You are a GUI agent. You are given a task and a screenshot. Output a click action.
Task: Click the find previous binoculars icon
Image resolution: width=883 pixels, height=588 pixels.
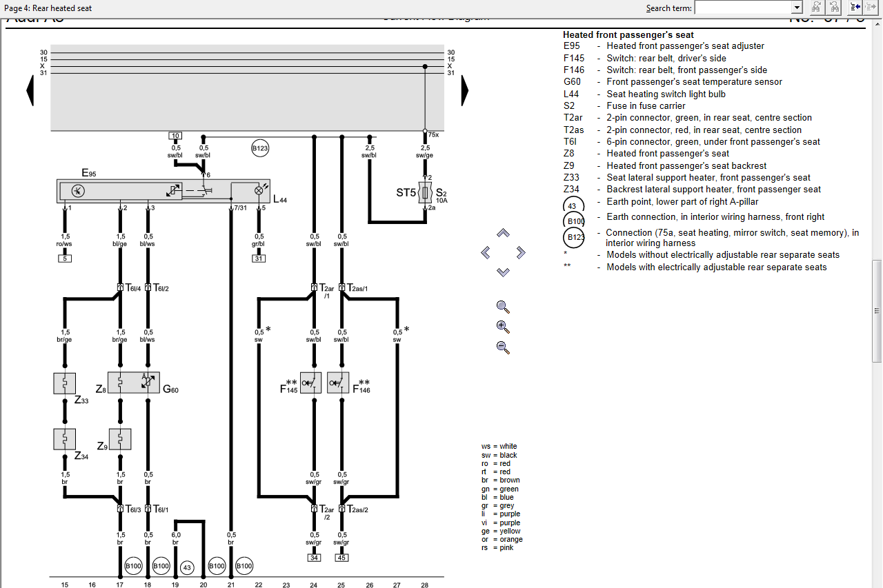pyautogui.click(x=834, y=8)
